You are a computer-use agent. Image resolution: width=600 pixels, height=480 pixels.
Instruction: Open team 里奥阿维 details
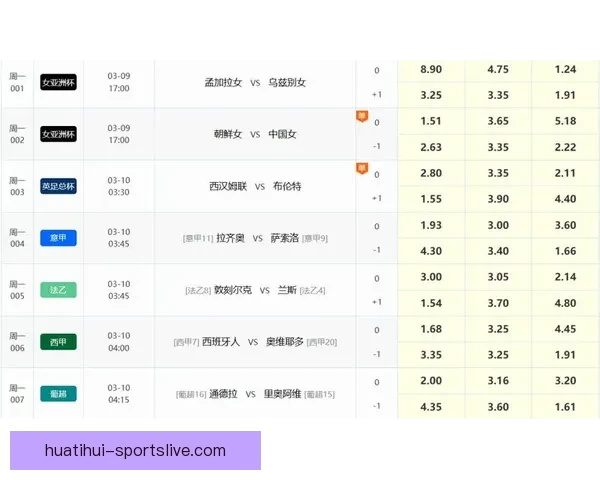(x=282, y=394)
